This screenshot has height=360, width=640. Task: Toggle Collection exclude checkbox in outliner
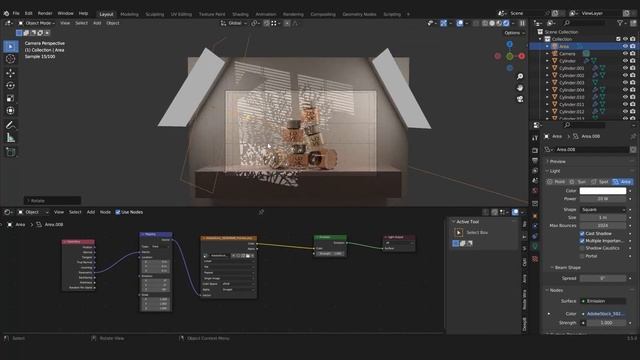click(618, 39)
